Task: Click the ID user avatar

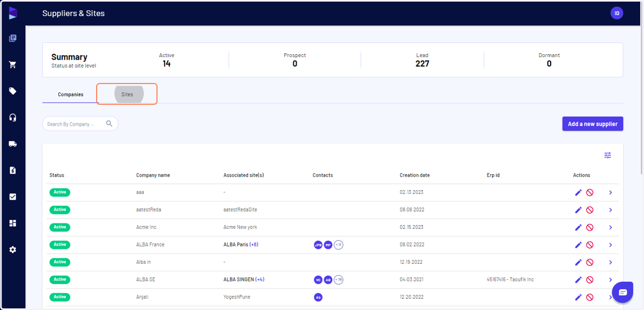Action: [617, 13]
